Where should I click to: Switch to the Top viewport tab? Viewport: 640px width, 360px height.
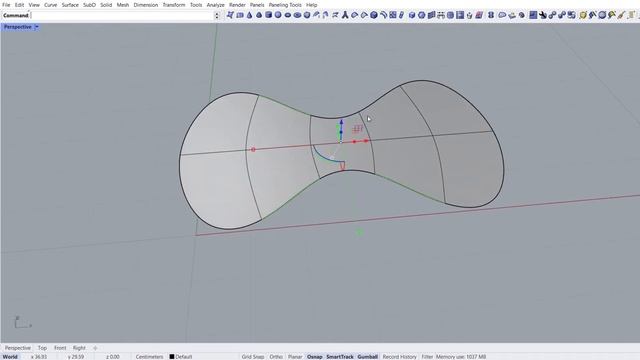[x=42, y=348]
